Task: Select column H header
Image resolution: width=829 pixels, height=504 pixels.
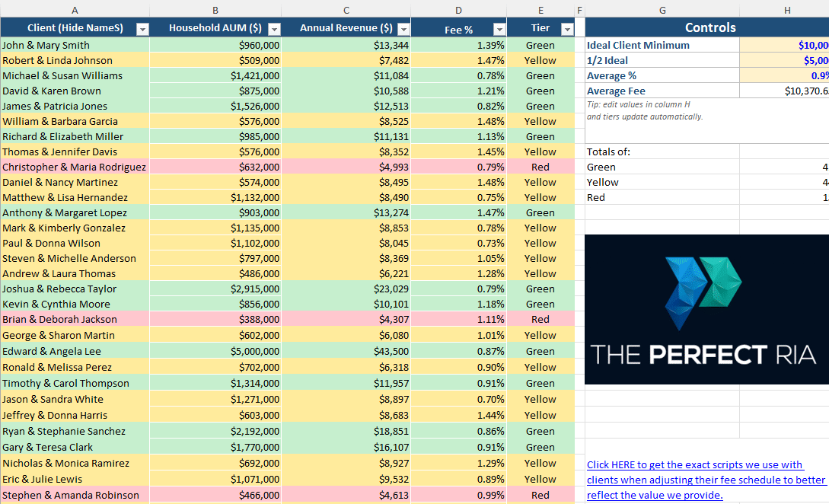Action: click(x=785, y=10)
